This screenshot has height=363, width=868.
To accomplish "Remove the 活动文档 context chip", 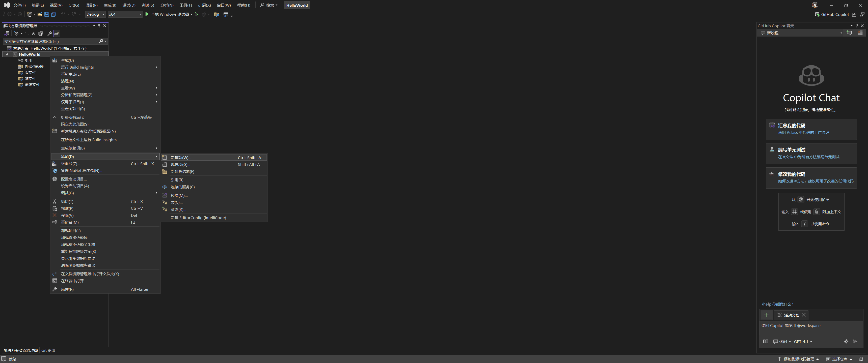I will coord(804,315).
